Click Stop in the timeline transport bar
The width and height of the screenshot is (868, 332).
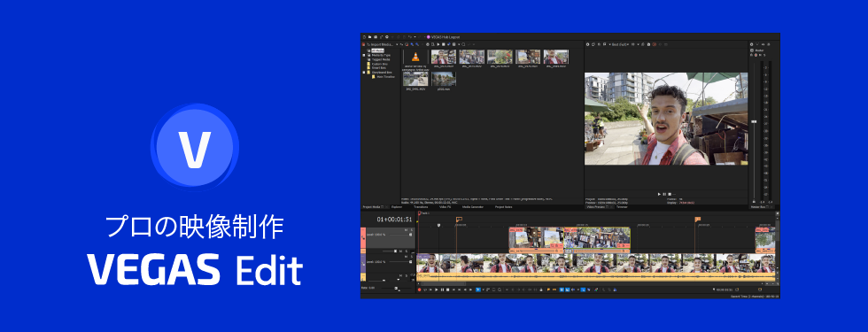coord(448,290)
